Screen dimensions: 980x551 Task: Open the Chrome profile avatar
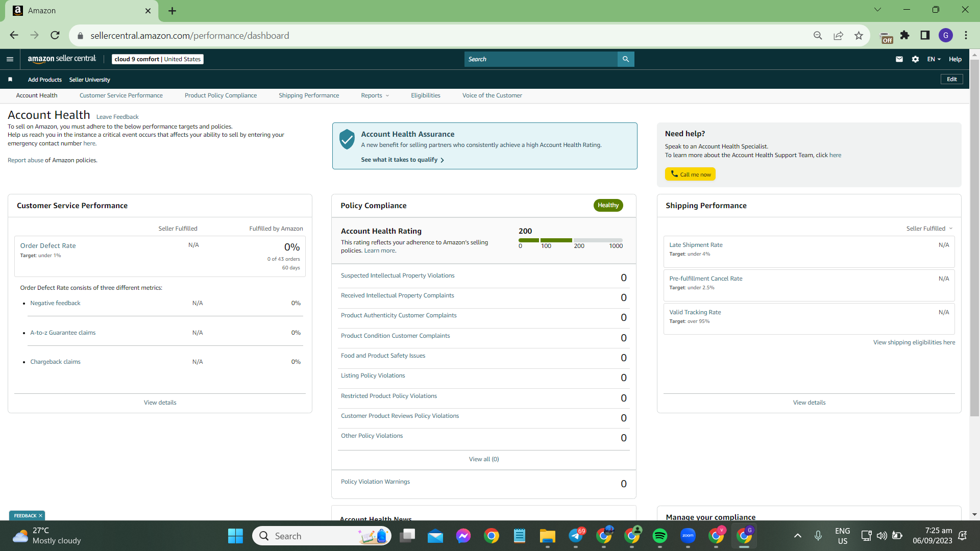946,35
